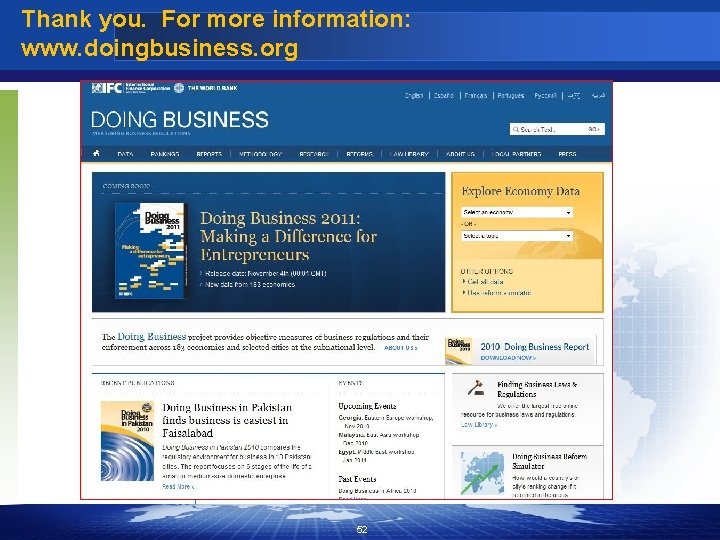720x540 pixels.
Task: Open Doing Business in Africa 2010 event
Action: coord(377,491)
